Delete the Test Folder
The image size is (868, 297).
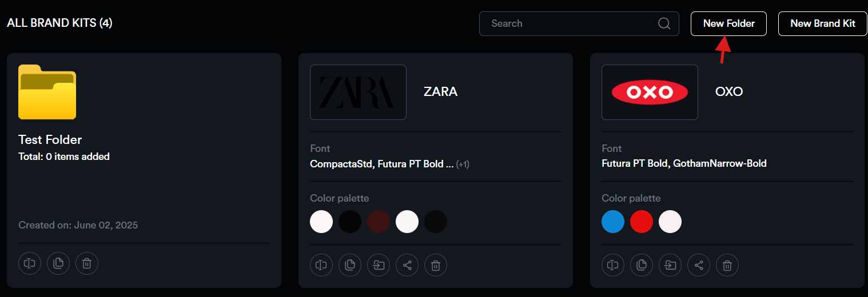click(x=87, y=263)
